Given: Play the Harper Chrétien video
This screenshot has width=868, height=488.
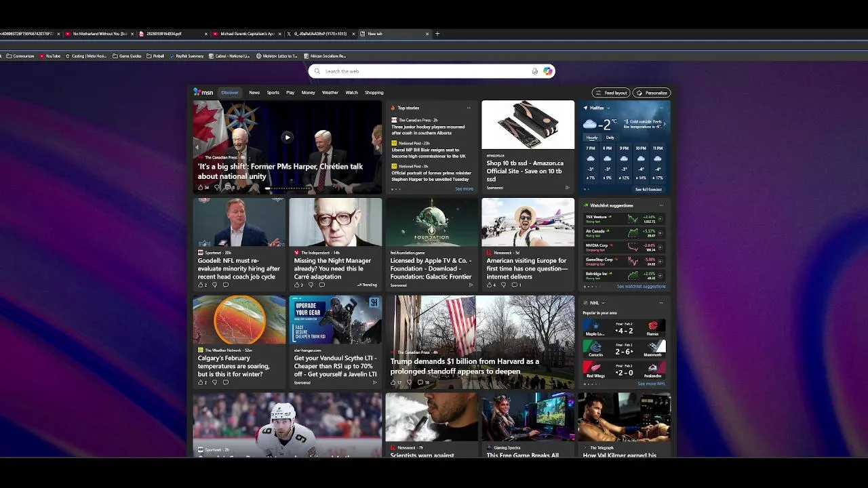Looking at the screenshot, I should pyautogui.click(x=288, y=137).
